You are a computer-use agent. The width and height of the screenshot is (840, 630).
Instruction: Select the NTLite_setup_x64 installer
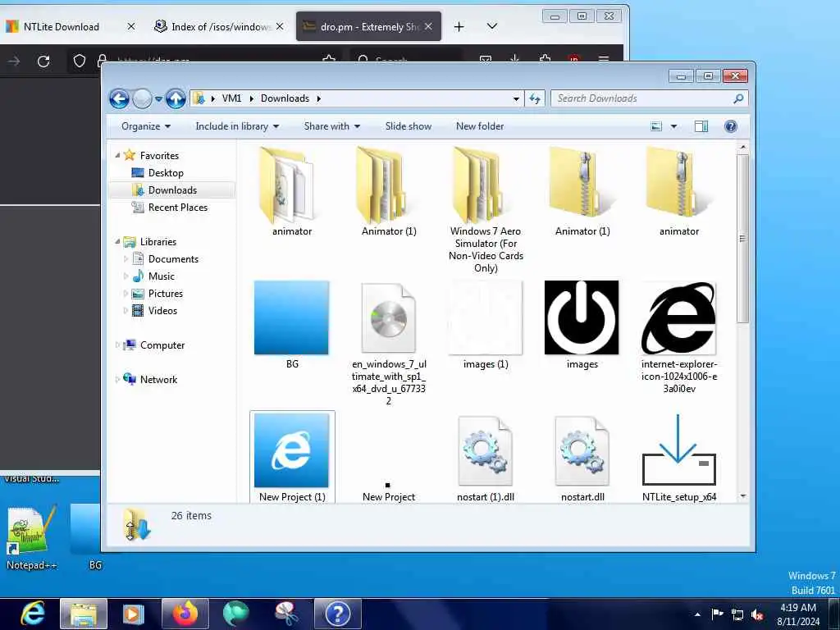coord(678,459)
